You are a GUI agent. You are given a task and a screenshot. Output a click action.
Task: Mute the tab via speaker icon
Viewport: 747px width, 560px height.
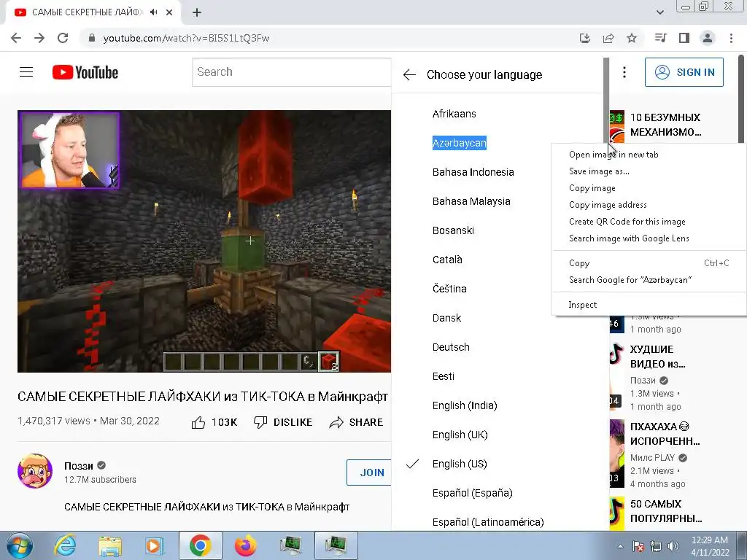[153, 12]
